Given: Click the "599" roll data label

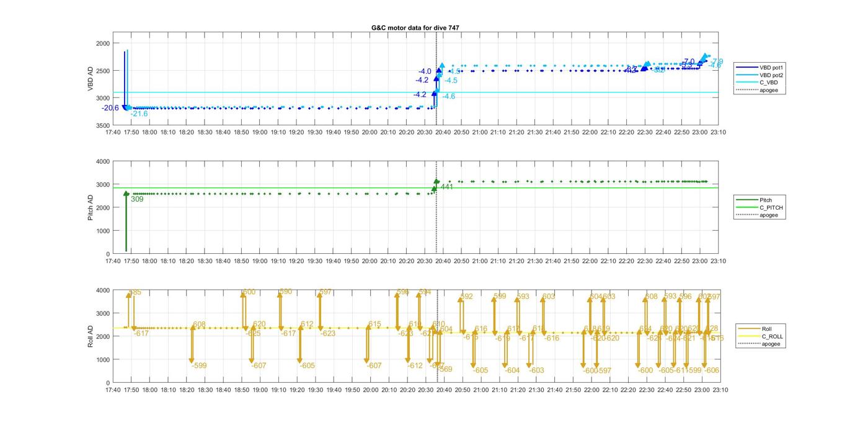Looking at the screenshot, I should click(x=500, y=297).
